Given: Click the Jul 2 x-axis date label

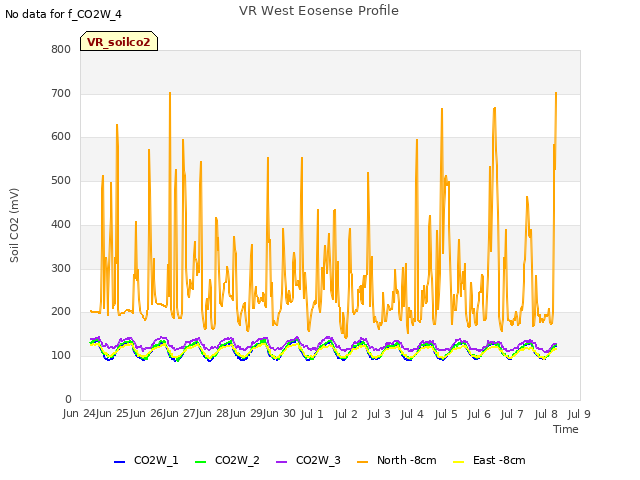Looking at the screenshot, I should [x=346, y=414].
